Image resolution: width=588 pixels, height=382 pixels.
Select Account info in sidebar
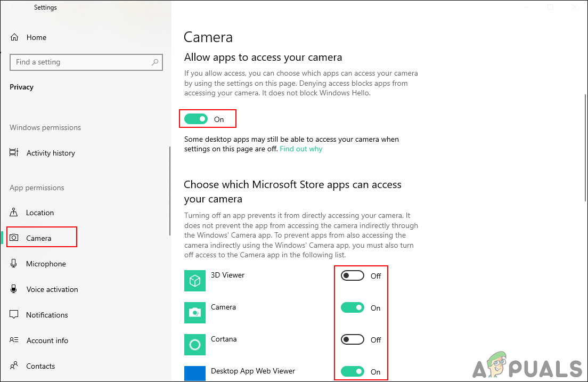point(47,340)
